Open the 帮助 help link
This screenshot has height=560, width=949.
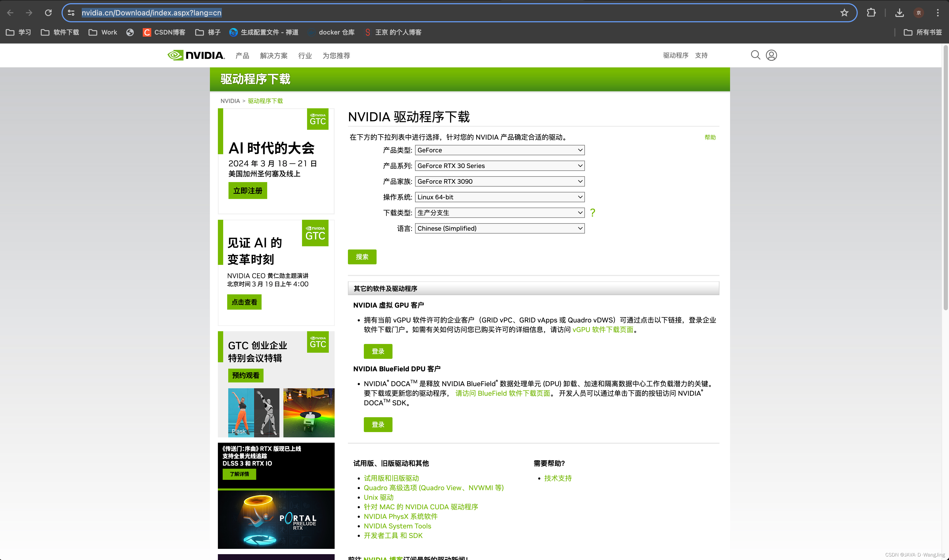pyautogui.click(x=710, y=137)
